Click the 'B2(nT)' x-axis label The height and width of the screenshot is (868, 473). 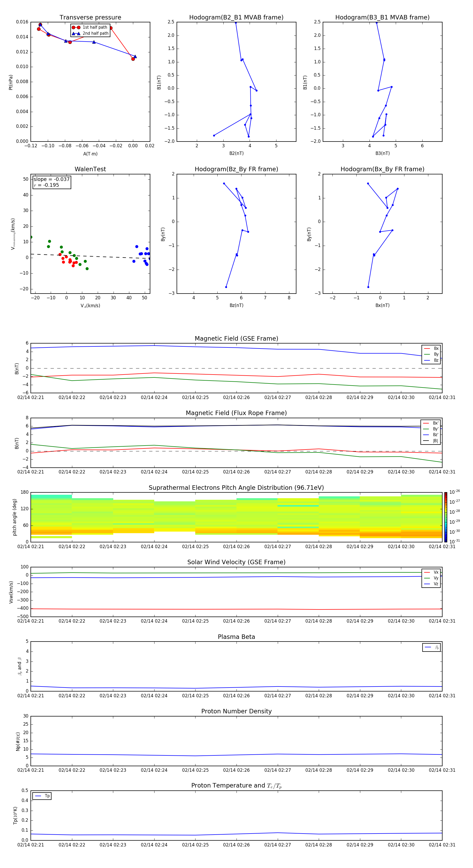(236, 153)
